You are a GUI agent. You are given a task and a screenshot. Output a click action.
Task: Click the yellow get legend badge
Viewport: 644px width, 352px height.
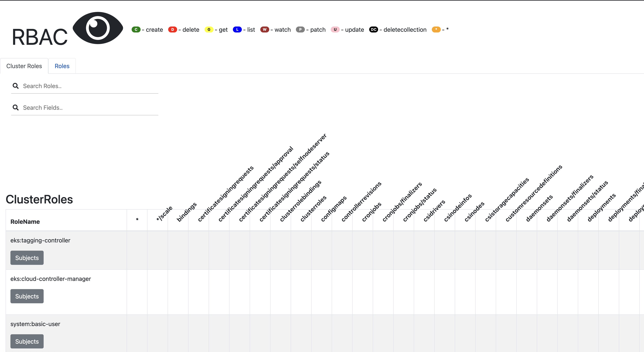coord(209,29)
